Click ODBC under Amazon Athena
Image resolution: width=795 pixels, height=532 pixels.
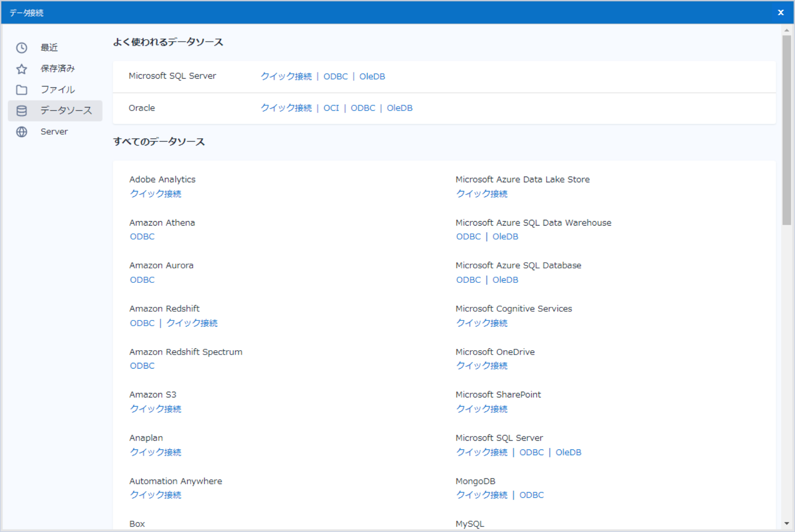pyautogui.click(x=142, y=236)
